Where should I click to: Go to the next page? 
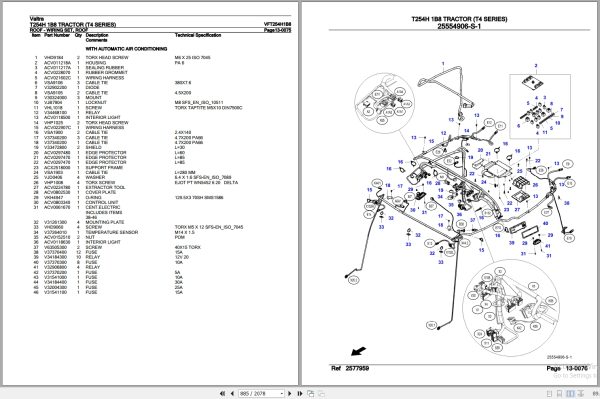[290, 393]
